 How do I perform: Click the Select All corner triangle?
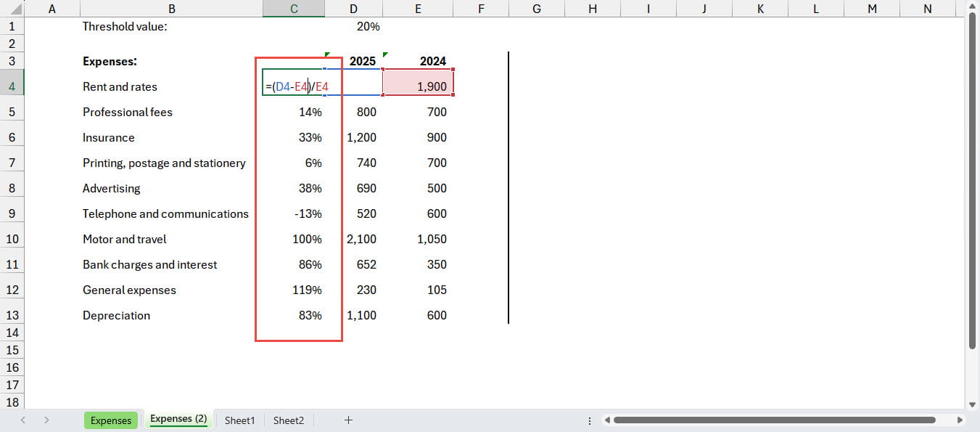pos(16,9)
